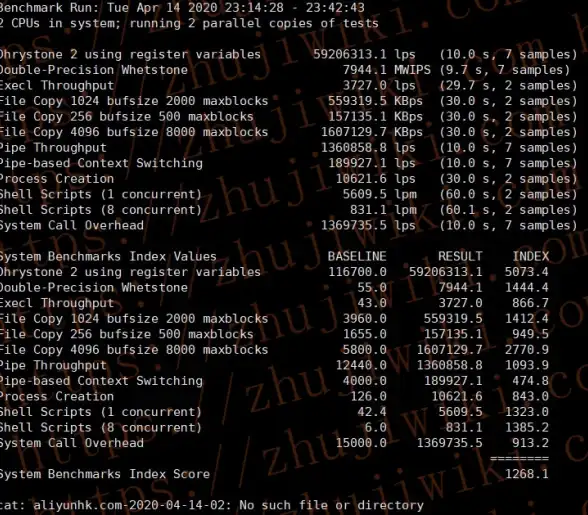
Task: Click Shell Scripts (1 concurrent) index 1323.0
Action: pyautogui.click(x=526, y=412)
